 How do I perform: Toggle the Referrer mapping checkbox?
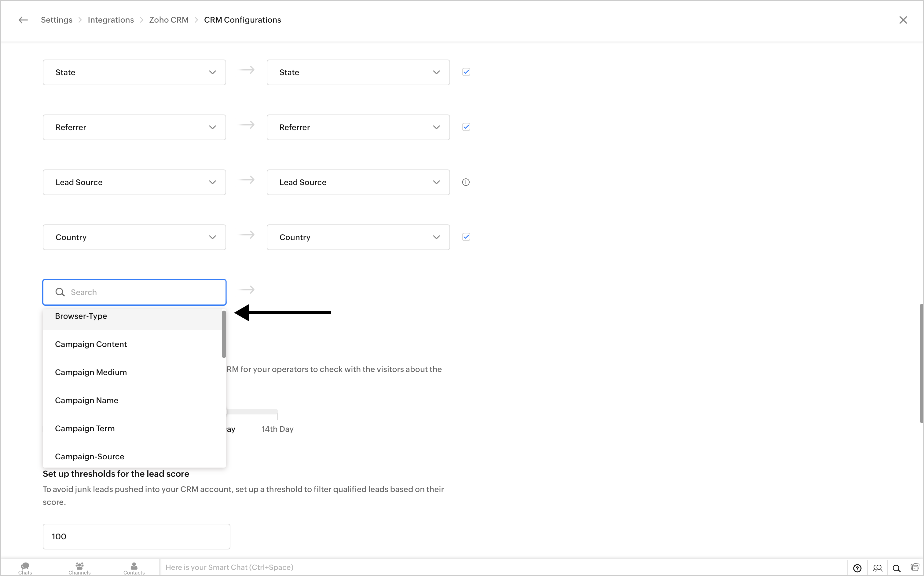[x=466, y=127]
